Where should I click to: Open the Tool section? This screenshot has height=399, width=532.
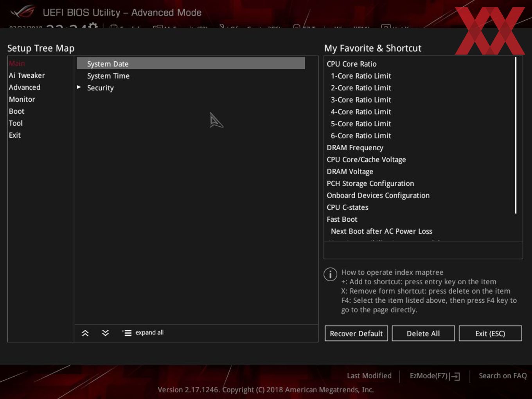pos(16,123)
